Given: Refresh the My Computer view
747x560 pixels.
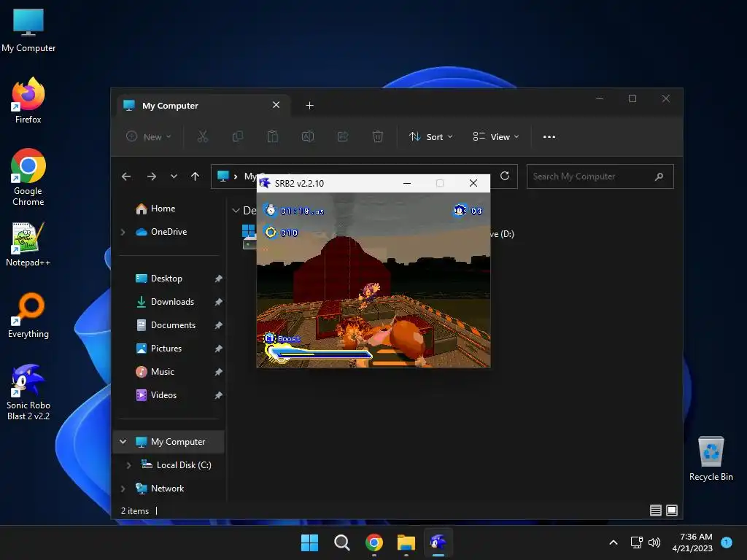Looking at the screenshot, I should (505, 176).
